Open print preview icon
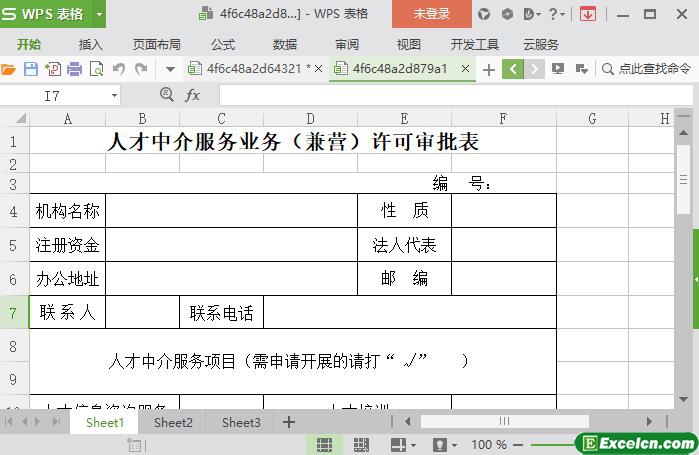 pos(97,69)
